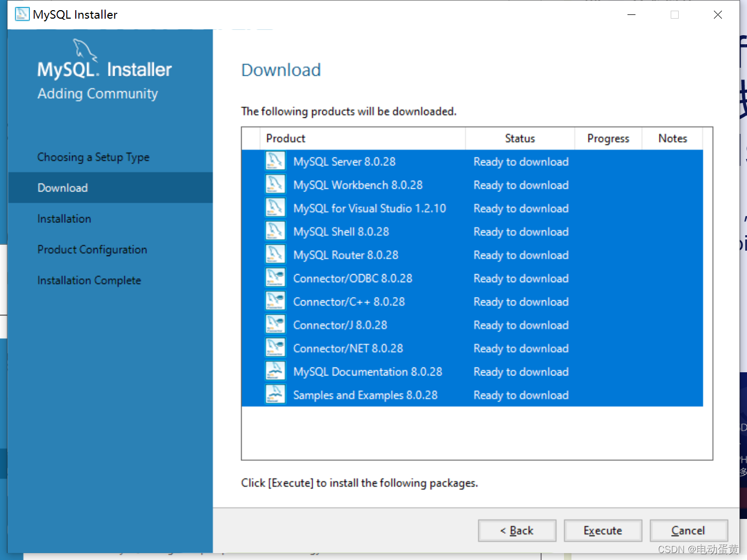Click the MySQL Shell 8.0.28 product icon
The height and width of the screenshot is (560, 747).
[275, 231]
